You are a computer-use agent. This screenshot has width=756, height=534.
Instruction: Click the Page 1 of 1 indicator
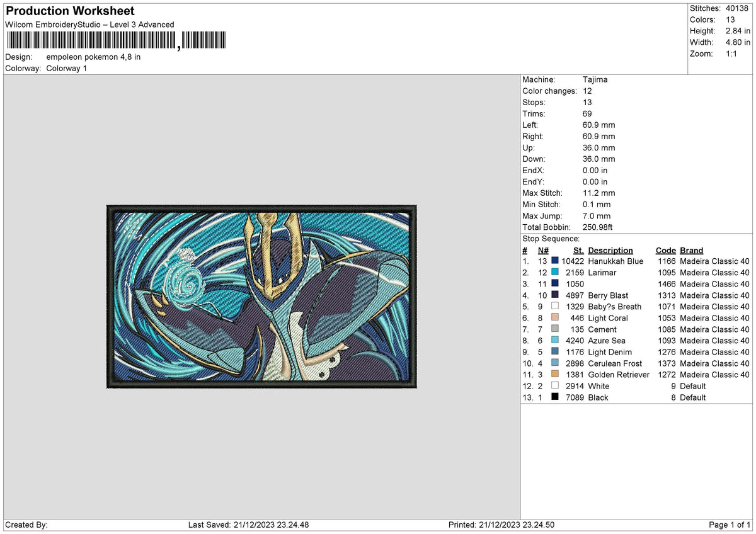click(730, 525)
